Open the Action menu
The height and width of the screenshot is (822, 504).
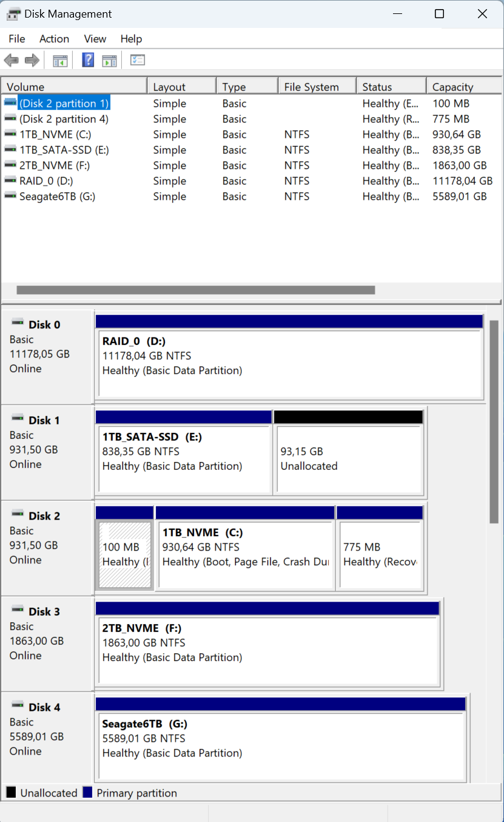(x=54, y=39)
